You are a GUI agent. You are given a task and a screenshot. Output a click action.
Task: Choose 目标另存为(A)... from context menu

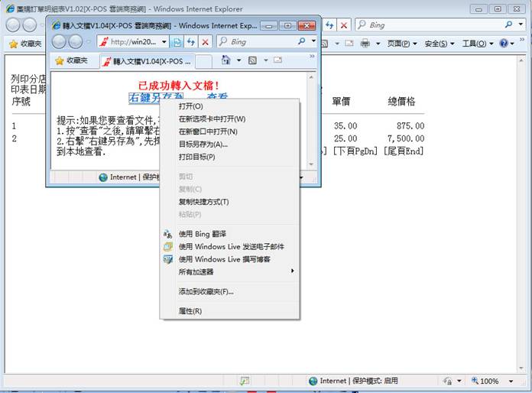[x=203, y=144]
